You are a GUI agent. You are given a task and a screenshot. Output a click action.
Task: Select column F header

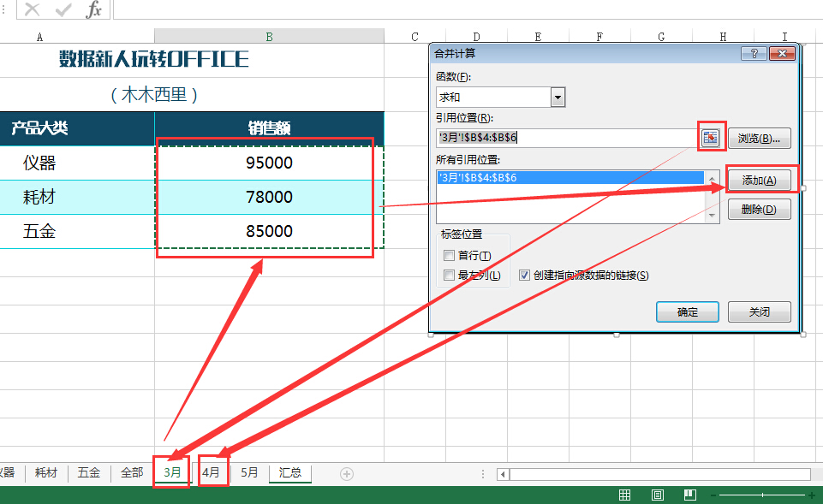click(x=599, y=36)
